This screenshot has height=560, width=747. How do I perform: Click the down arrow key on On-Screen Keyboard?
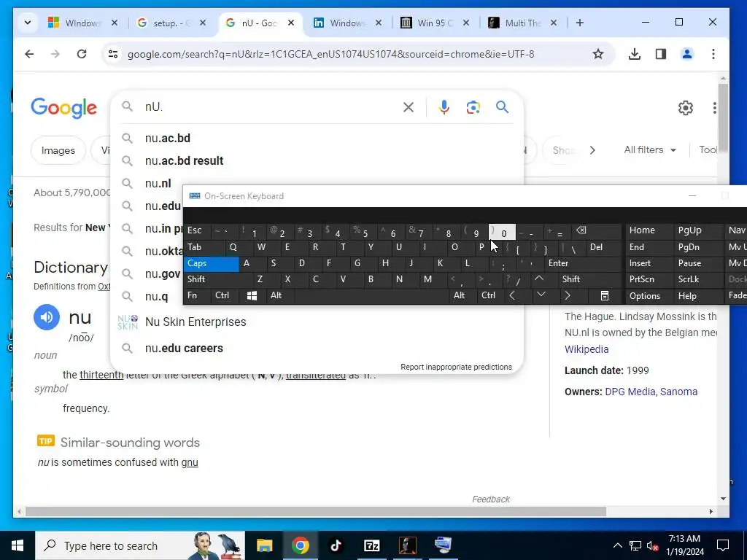[x=541, y=295]
